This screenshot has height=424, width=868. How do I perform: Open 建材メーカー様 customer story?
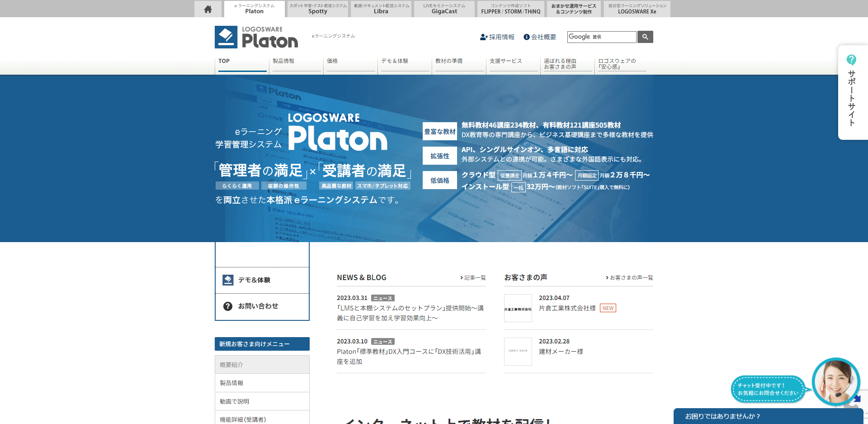point(561,352)
